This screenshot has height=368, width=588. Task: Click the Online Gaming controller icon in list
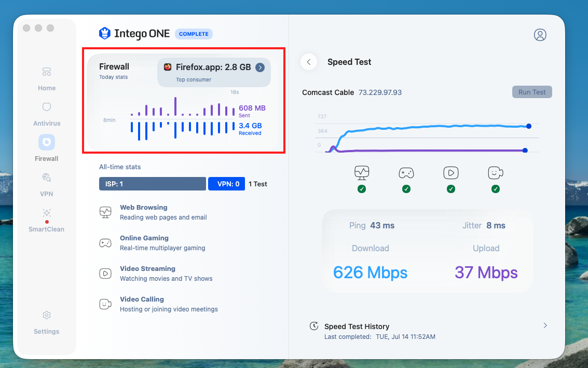tap(105, 243)
